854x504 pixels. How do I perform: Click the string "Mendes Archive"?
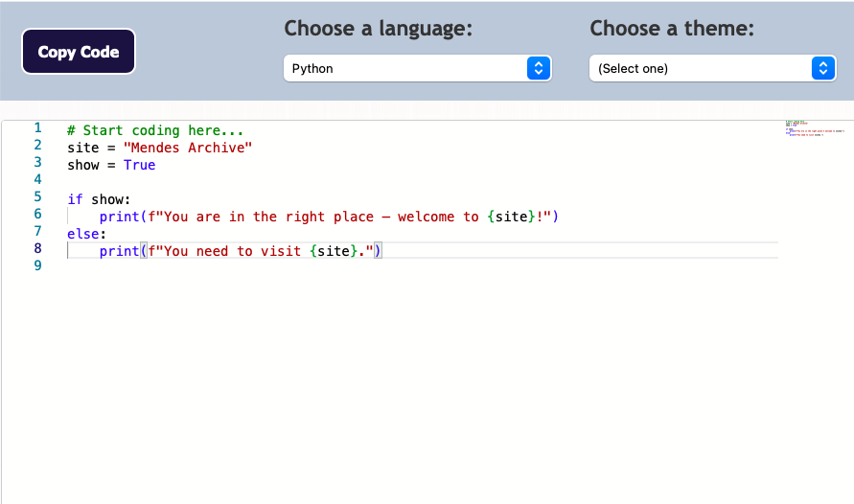click(188, 149)
